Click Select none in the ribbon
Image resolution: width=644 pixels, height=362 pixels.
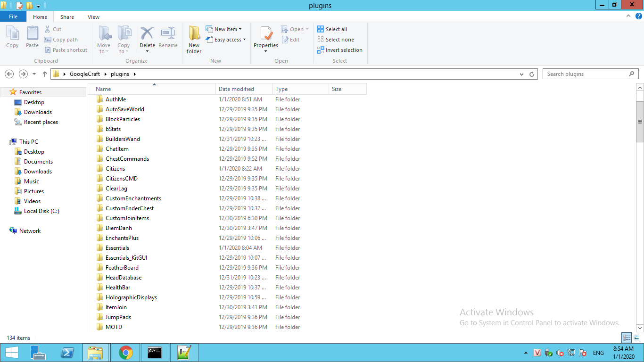(335, 40)
